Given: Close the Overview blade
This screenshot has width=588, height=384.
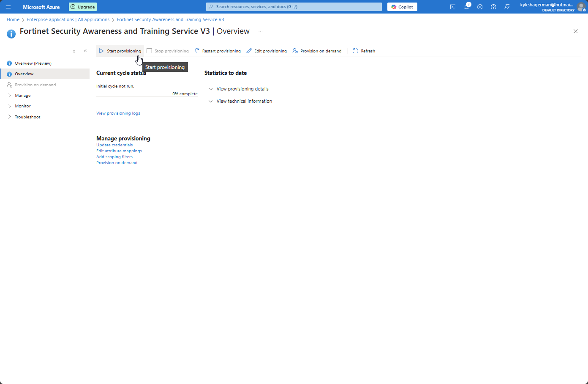Looking at the screenshot, I should click(575, 31).
